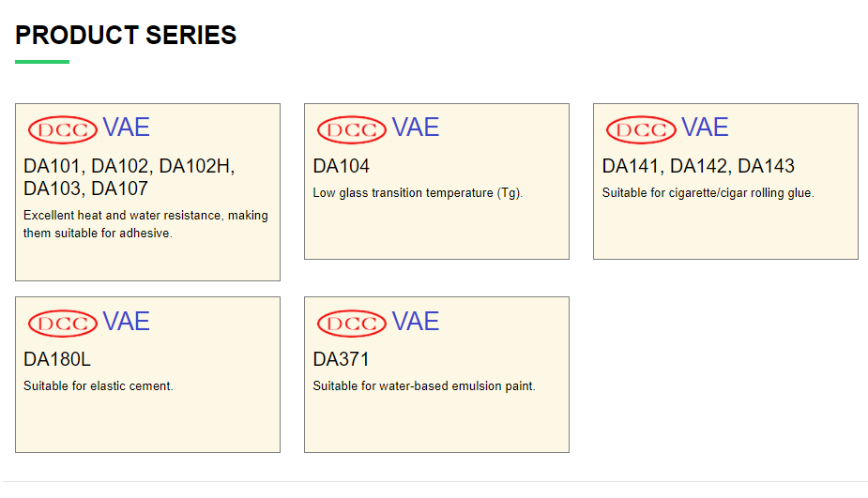This screenshot has height=498, width=868.
Task: Open the DA104 product title
Action: [x=342, y=167]
